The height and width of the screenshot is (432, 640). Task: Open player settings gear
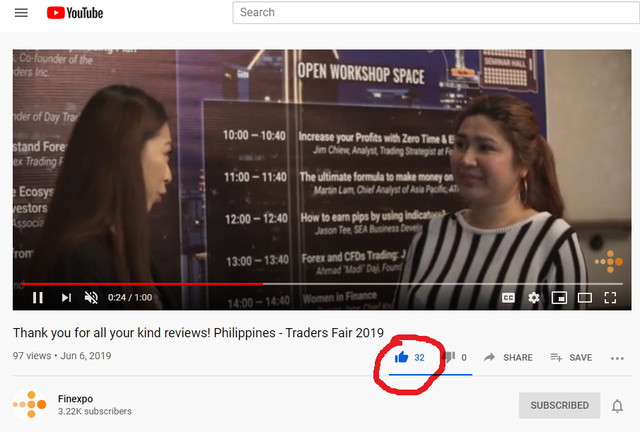tap(533, 298)
